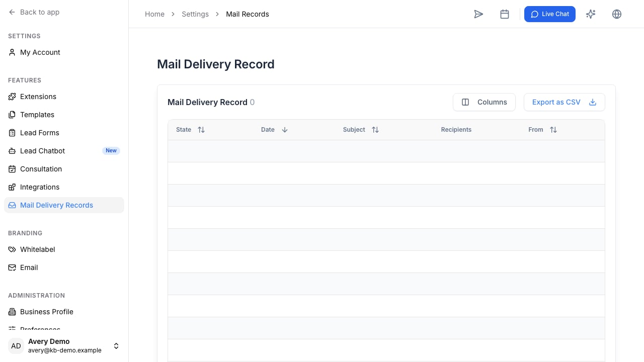Click the Integrations blocks icon
The image size is (644, 362).
coord(12,187)
